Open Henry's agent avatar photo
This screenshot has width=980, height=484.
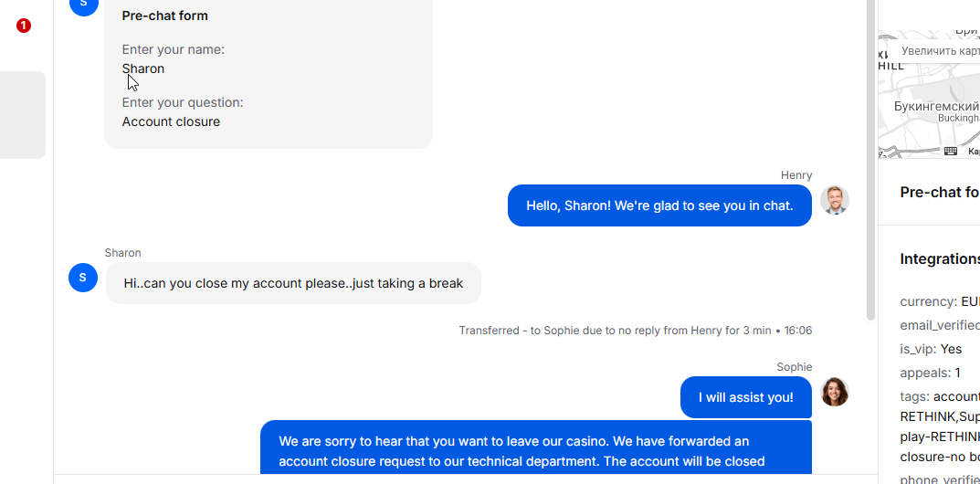835,200
